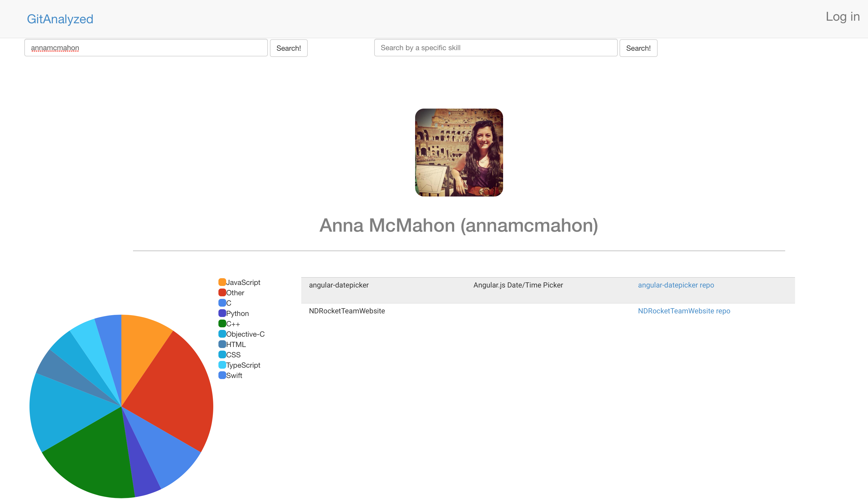Click the green C++ legend swatch
This screenshot has width=868, height=499.
(222, 323)
